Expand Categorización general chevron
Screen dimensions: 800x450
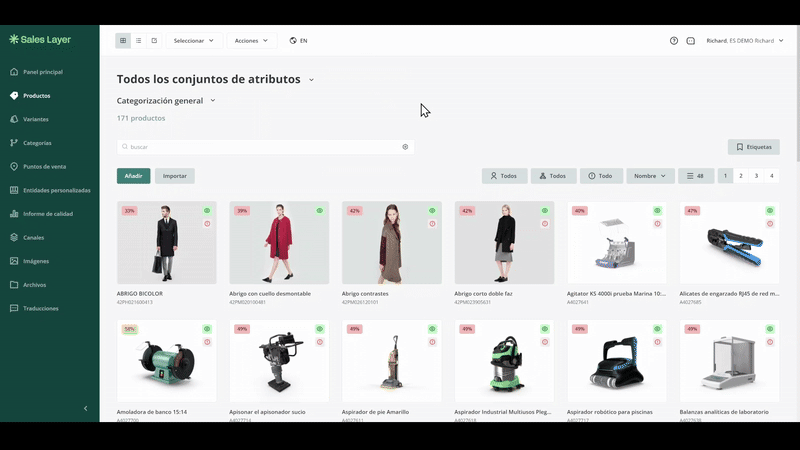[x=213, y=101]
